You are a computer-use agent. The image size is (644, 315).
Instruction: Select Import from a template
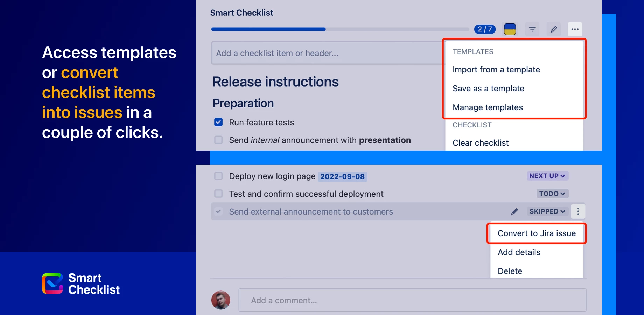496,69
